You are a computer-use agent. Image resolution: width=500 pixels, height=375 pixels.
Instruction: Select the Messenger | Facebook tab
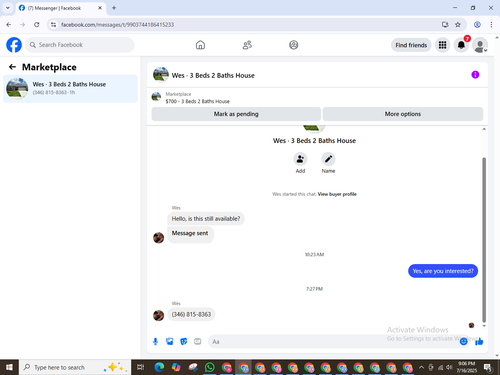point(60,8)
